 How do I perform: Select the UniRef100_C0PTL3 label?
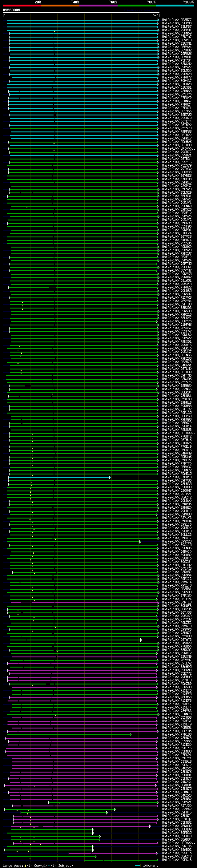[177, 602]
